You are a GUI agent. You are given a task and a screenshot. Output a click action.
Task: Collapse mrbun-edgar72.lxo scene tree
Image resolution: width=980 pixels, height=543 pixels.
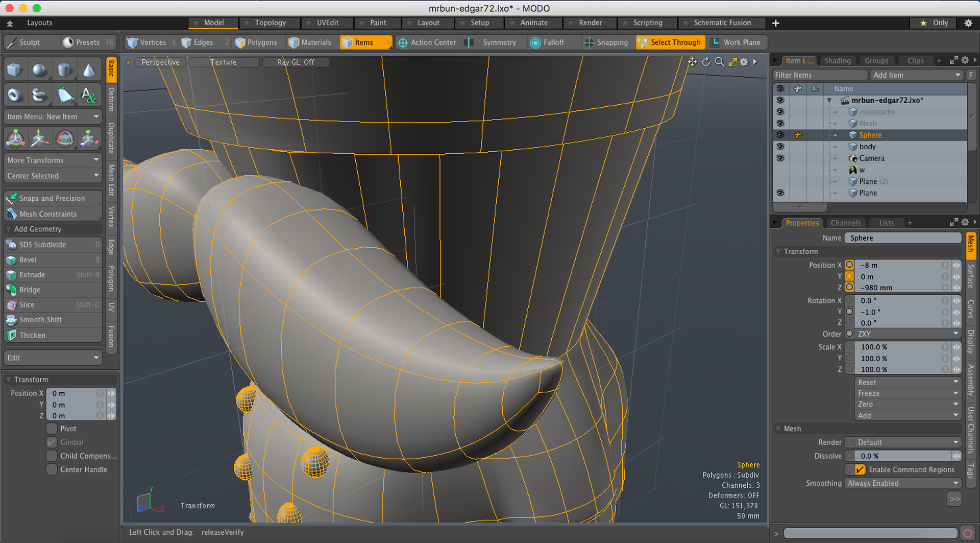click(x=829, y=101)
